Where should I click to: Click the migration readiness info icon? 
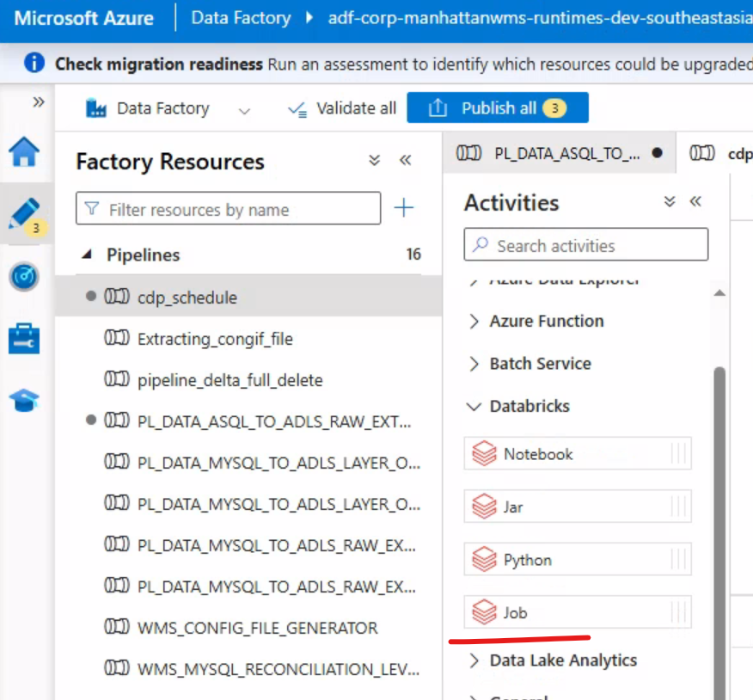click(x=34, y=63)
